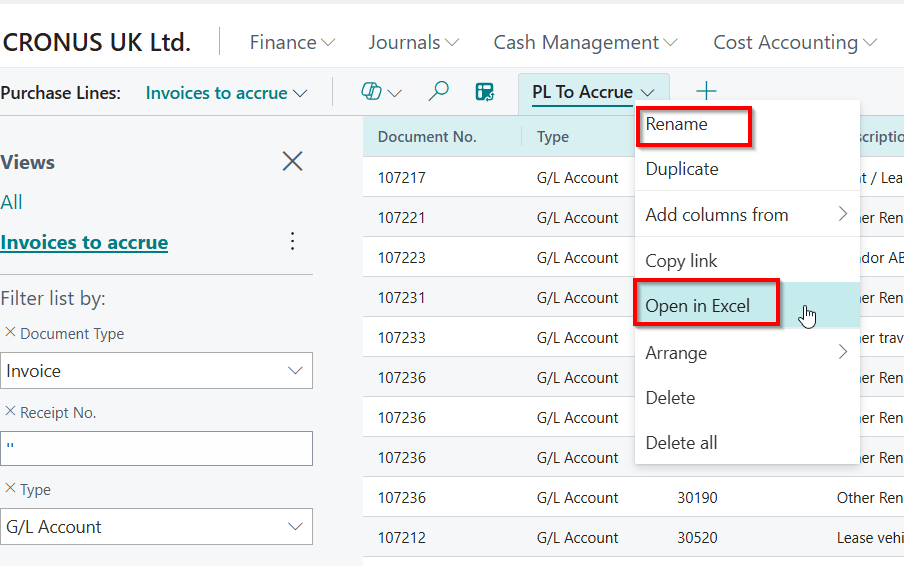Close the Views filter pane
Image resolution: width=904 pixels, height=566 pixels.
click(x=292, y=161)
